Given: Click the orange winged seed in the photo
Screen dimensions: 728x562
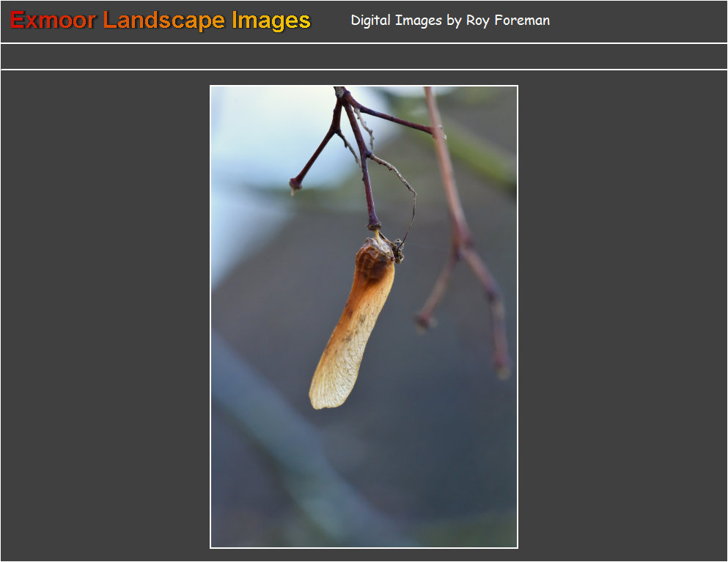Looking at the screenshot, I should pyautogui.click(x=354, y=322).
